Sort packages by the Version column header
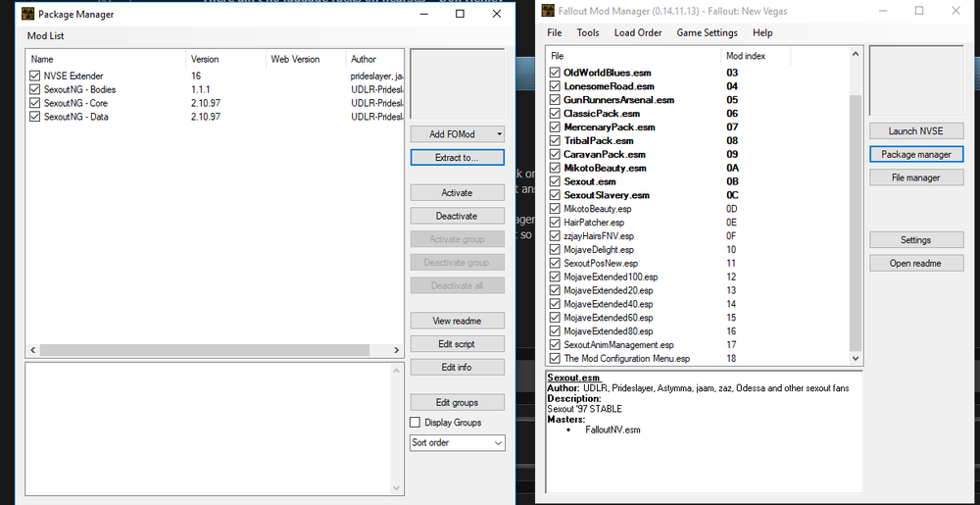The image size is (980, 505). [225, 60]
